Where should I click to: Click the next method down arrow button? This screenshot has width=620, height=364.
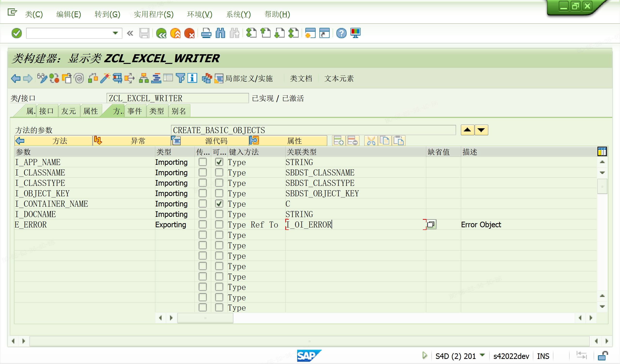click(481, 130)
